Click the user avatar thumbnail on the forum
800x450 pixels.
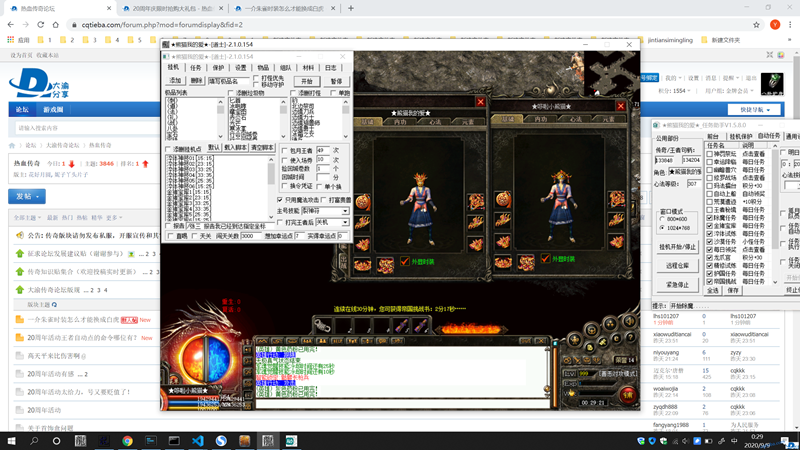click(x=771, y=84)
